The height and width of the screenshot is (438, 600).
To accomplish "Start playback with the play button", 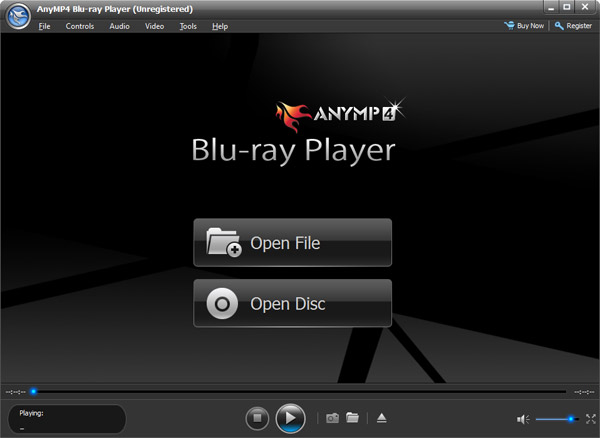I will pos(290,418).
